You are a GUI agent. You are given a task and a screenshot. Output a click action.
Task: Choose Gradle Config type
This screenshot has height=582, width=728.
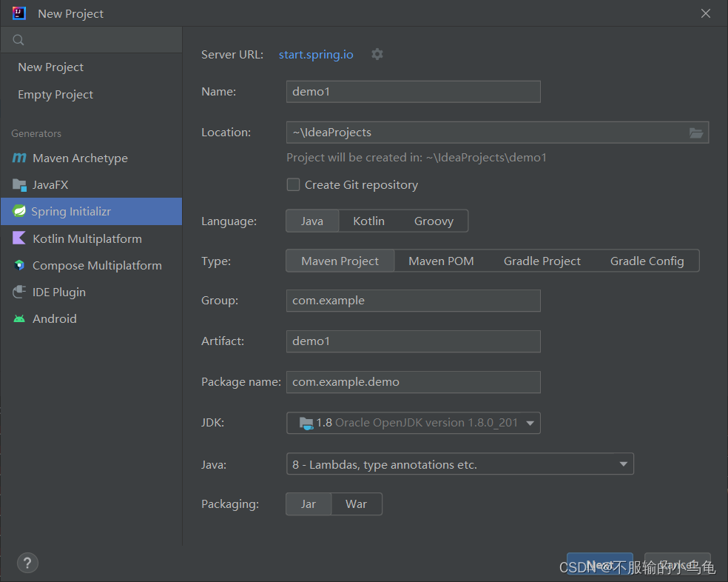[x=647, y=261]
